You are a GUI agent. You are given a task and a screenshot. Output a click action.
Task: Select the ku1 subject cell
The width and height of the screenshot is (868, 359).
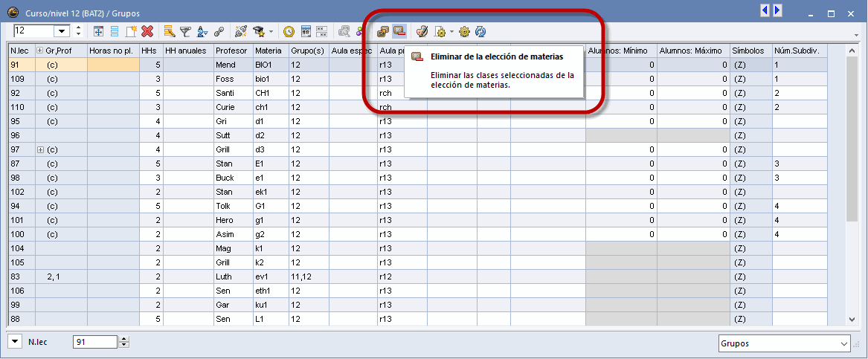(271, 305)
